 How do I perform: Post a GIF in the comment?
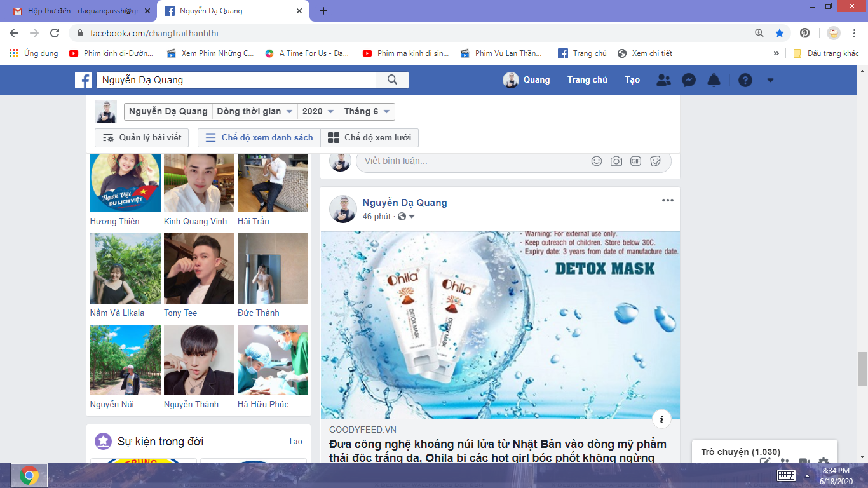[x=635, y=161]
